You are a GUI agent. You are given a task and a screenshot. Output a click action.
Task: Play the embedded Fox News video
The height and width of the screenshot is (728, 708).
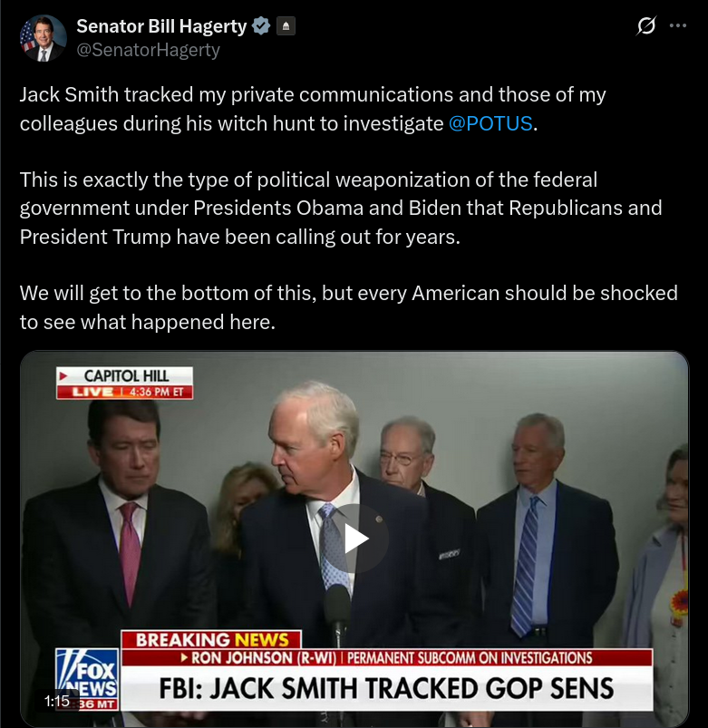[x=356, y=539]
